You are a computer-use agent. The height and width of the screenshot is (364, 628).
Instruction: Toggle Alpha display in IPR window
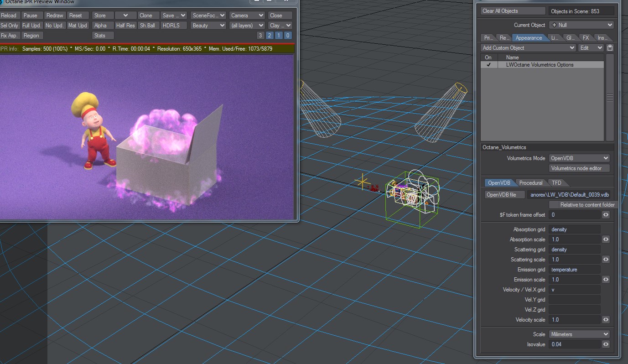[103, 26]
